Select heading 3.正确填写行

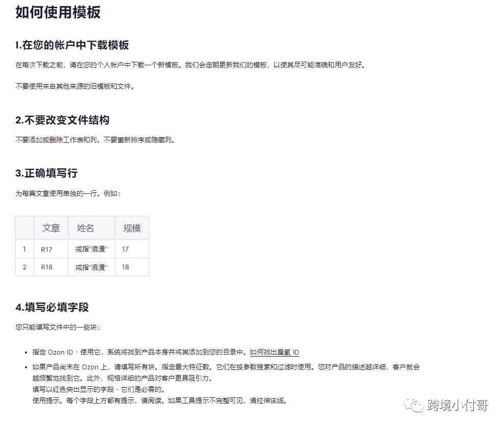tap(46, 173)
